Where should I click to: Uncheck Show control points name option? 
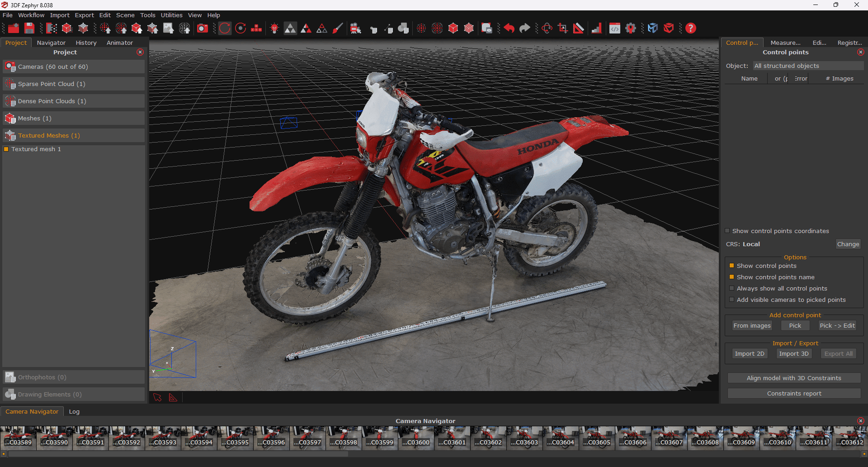click(732, 277)
